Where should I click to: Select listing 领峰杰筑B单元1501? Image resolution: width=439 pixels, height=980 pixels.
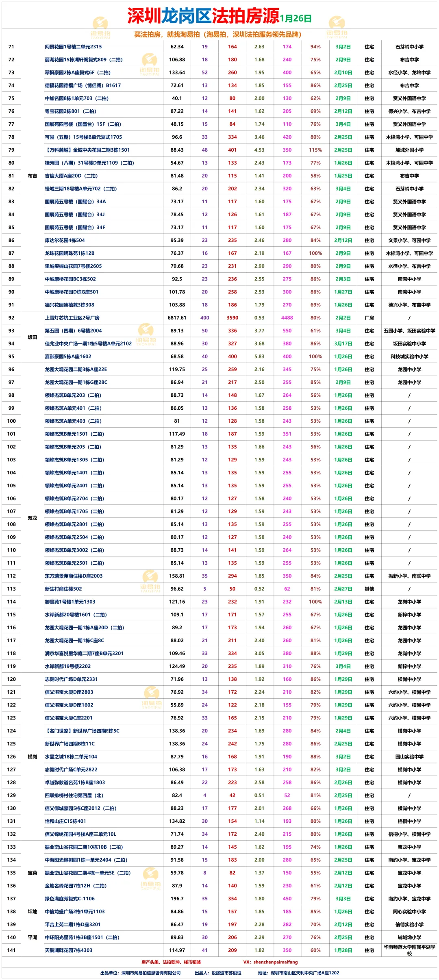(x=74, y=434)
